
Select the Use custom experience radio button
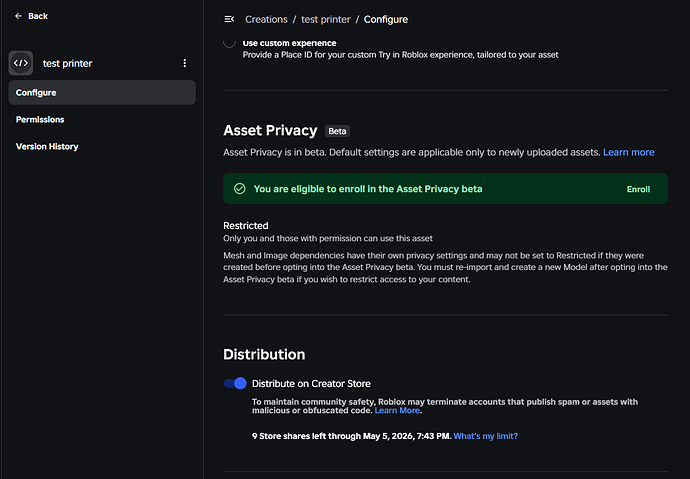230,43
